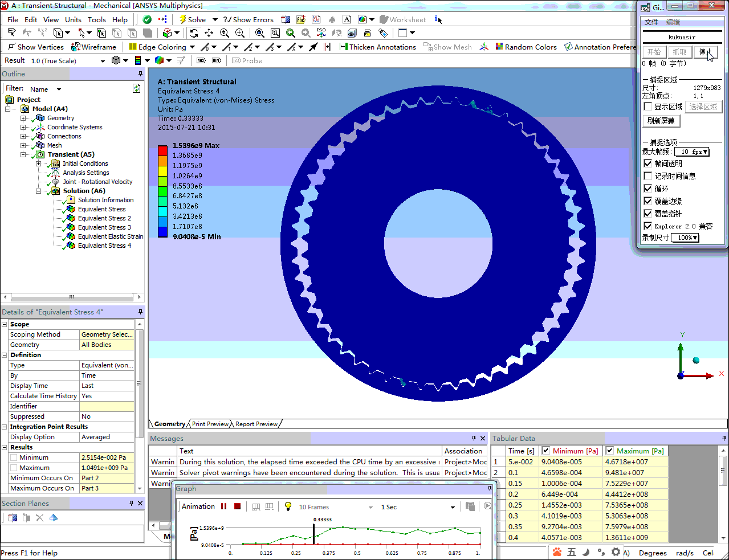Click the Comment letter A icon

(x=347, y=19)
